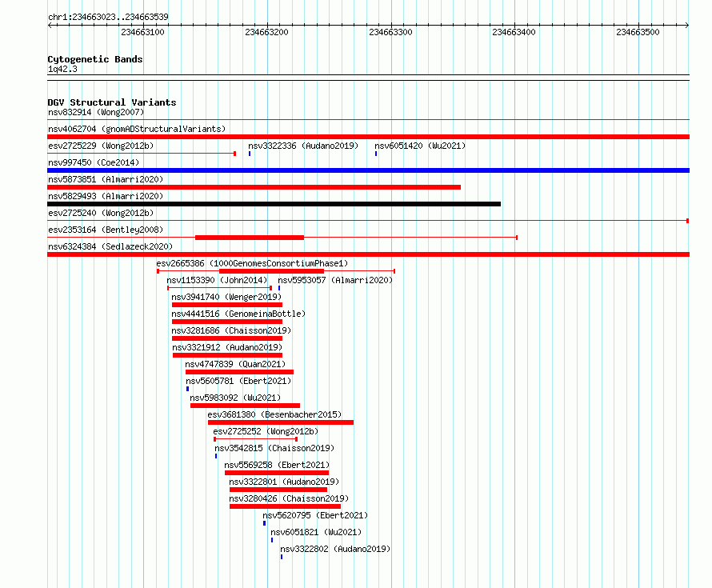
Task: Open nsv6324384 (Sedlazeck2020) variant label
Action: pos(110,246)
